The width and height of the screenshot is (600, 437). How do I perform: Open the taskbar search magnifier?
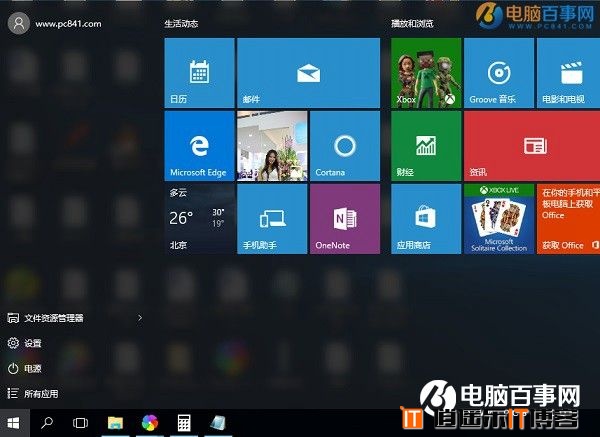point(47,423)
